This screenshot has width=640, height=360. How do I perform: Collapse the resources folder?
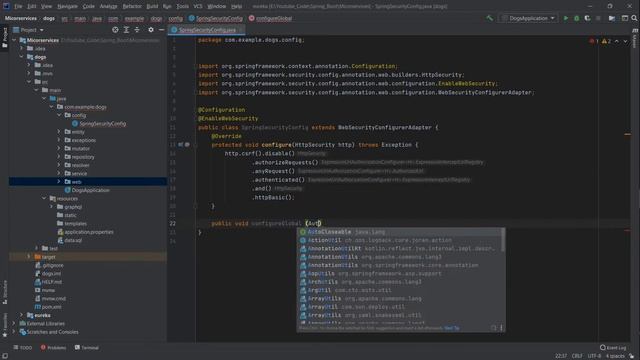click(44, 198)
